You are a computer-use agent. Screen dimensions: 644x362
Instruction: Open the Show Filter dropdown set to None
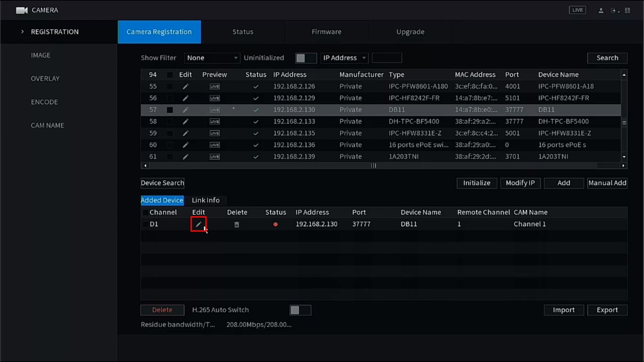tap(212, 58)
